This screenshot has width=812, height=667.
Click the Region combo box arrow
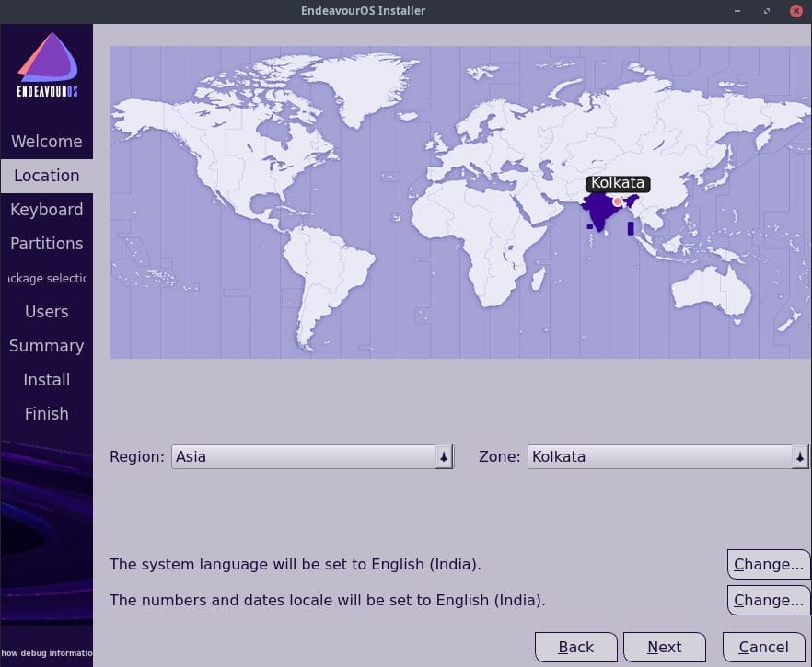coord(444,457)
